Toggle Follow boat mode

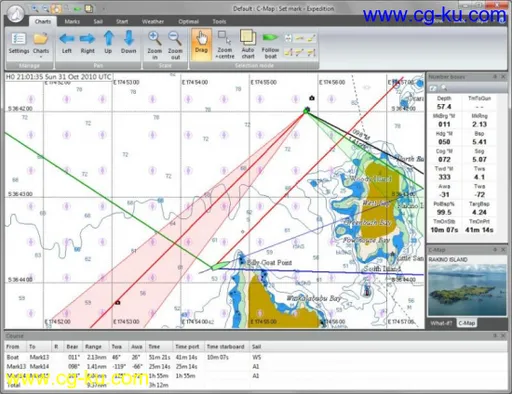pyautogui.click(x=270, y=45)
